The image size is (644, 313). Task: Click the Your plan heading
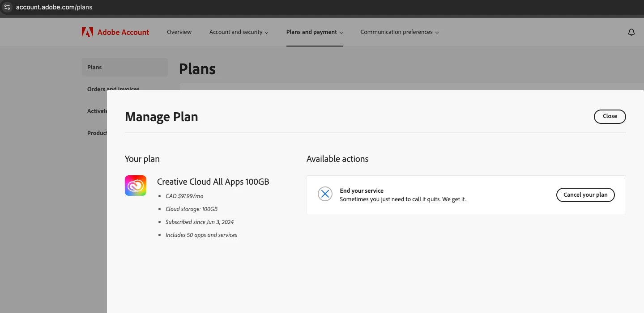142,159
